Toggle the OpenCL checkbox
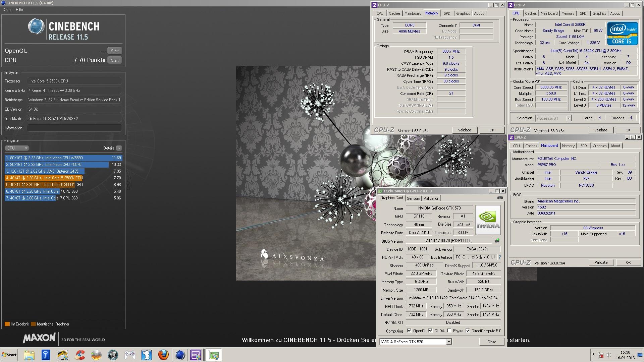Viewport: 644px width, 362px height. (x=409, y=331)
